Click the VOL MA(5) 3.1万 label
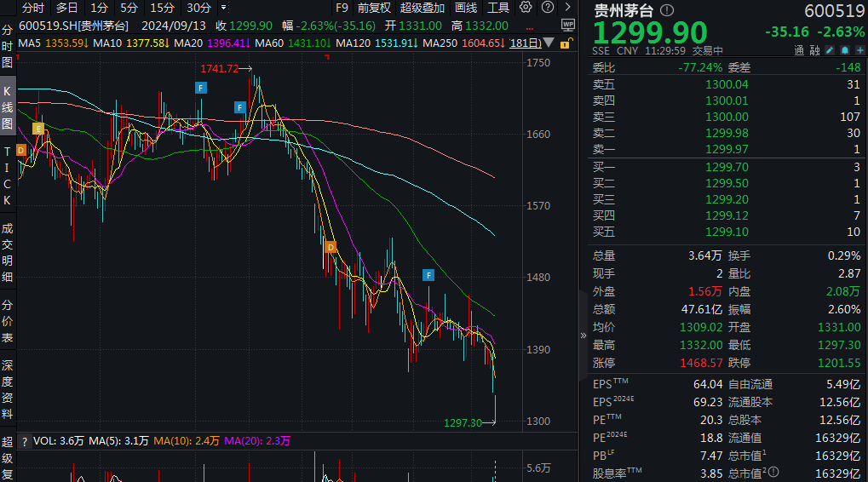 tap(119, 441)
